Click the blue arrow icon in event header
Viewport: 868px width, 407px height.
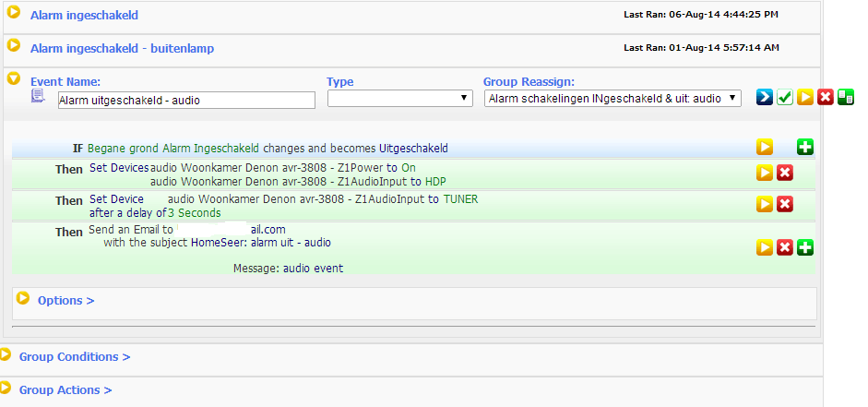tap(765, 97)
